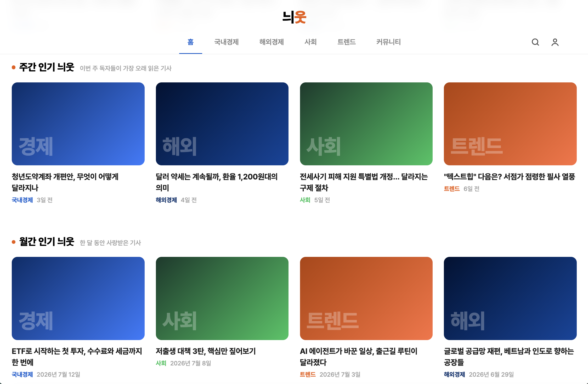Read headline 글로벌 공급망 재편, 베트남과 인도로 향하는 공장들
This screenshot has height=384, width=588.
pos(509,357)
